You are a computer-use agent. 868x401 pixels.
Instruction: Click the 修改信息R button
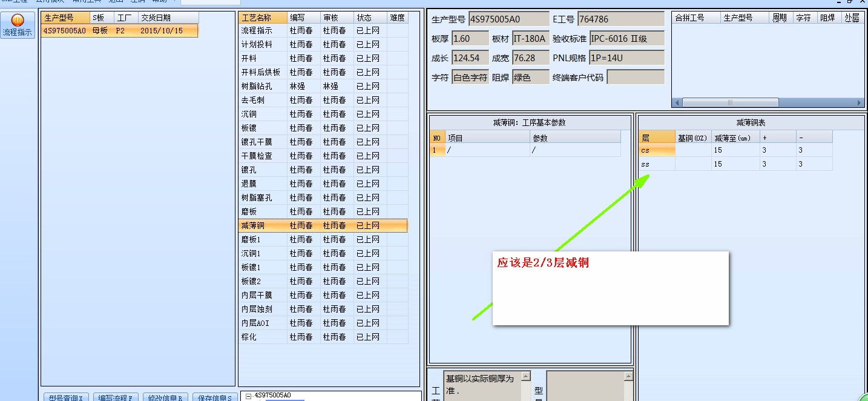coord(165,397)
